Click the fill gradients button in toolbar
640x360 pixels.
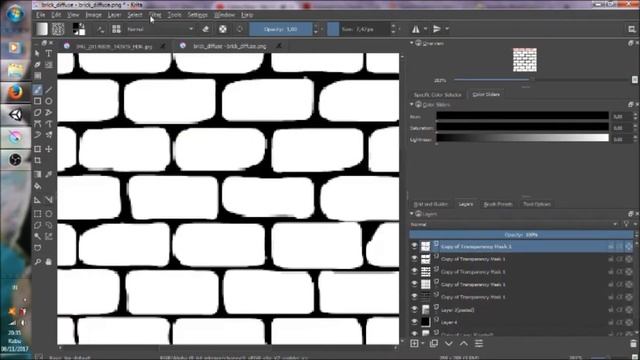point(42,29)
